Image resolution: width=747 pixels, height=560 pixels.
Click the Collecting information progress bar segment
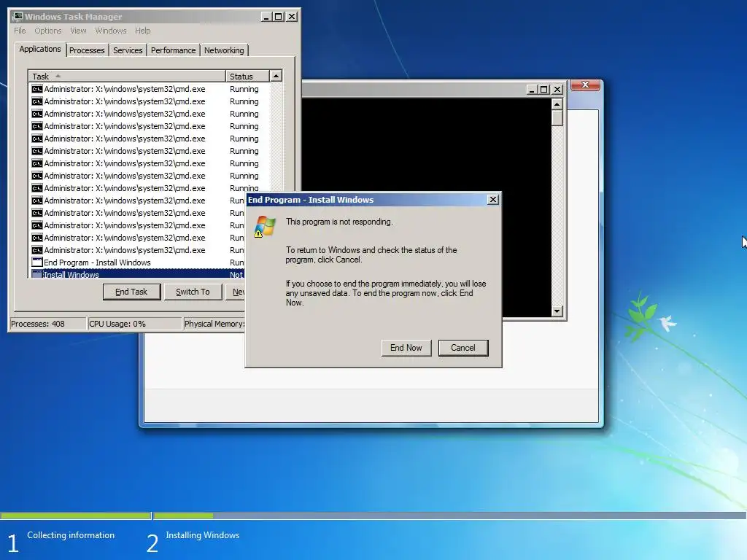pyautogui.click(x=75, y=516)
